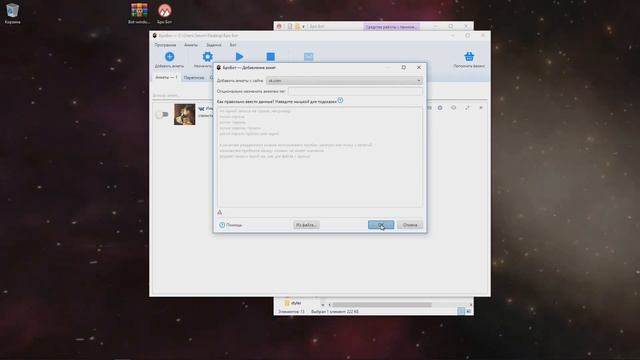Open the Recycle Bin desktop icon

pyautogui.click(x=12, y=13)
